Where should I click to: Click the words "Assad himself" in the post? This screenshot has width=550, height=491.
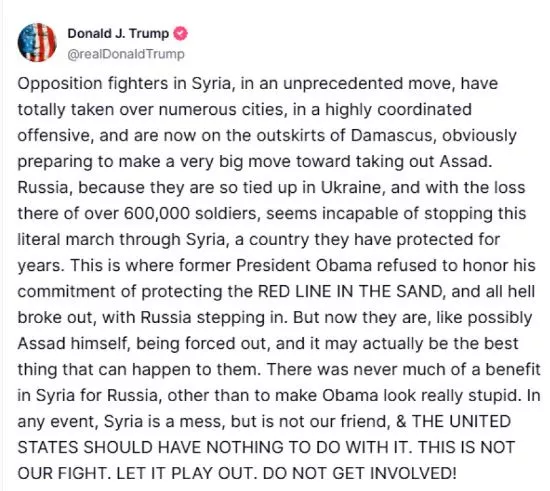click(x=72, y=343)
